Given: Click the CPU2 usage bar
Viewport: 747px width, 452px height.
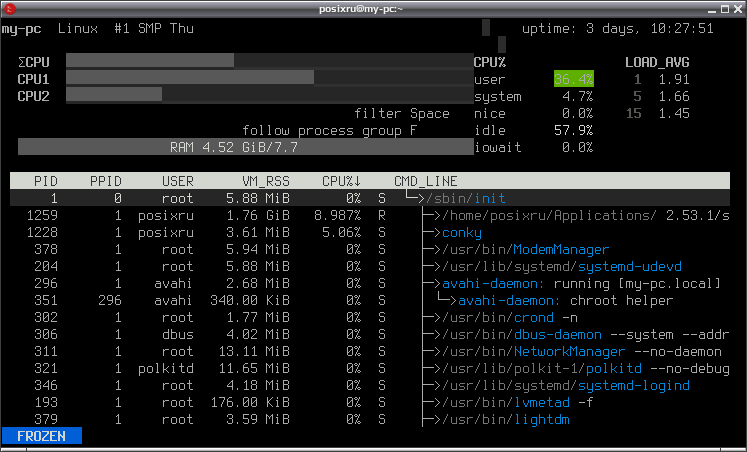Looking at the screenshot, I should click(x=270, y=94).
